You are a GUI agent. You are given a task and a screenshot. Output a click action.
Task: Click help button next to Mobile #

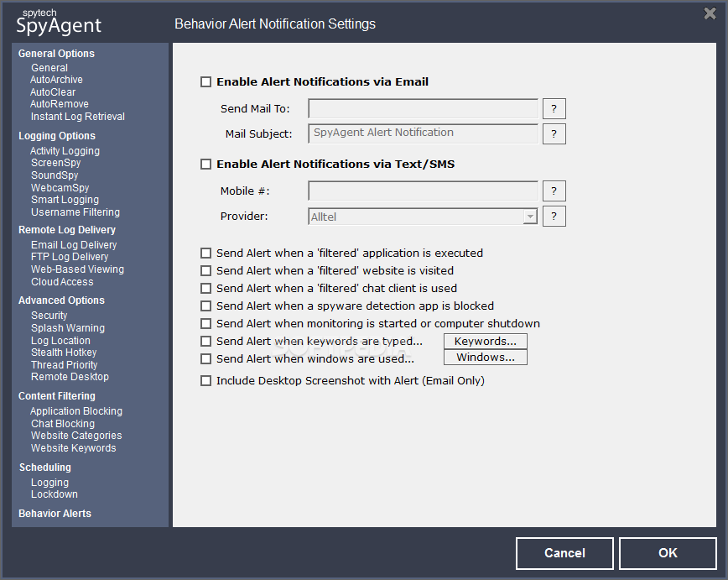(554, 191)
